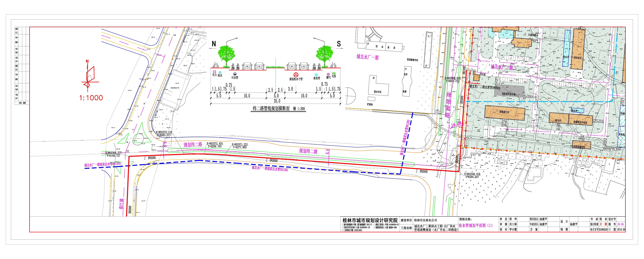This screenshot has width=644, height=259.
Task: Select coordinate label X=803372.134
Action: (x=164, y=132)
